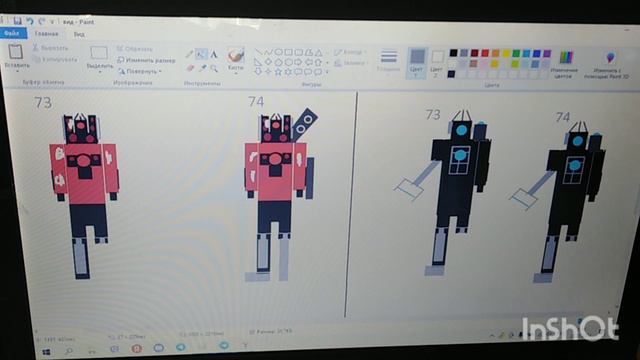
Task: Choose the rounded rectangle shape
Action: point(299,52)
